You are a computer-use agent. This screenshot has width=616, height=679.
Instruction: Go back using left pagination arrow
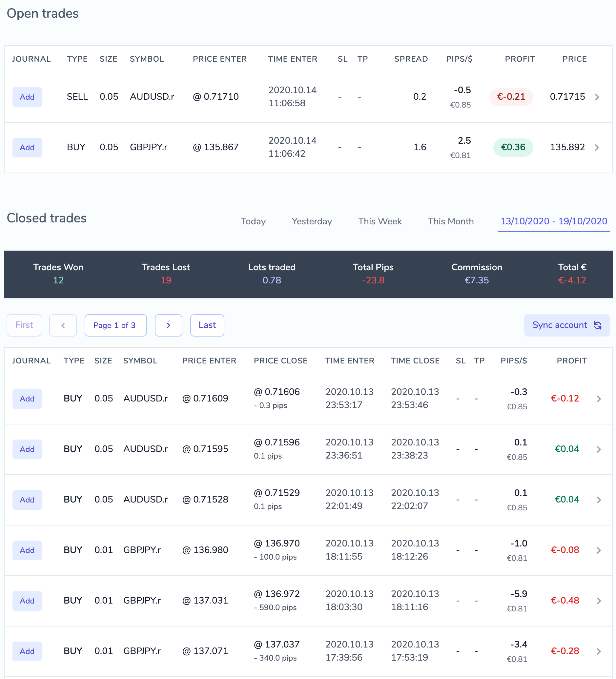[x=63, y=325]
